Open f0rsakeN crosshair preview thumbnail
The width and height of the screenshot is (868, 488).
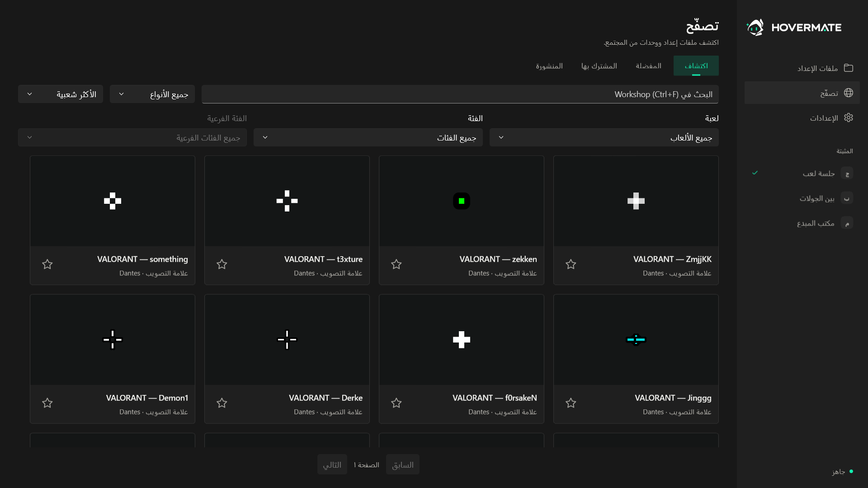pyautogui.click(x=462, y=340)
